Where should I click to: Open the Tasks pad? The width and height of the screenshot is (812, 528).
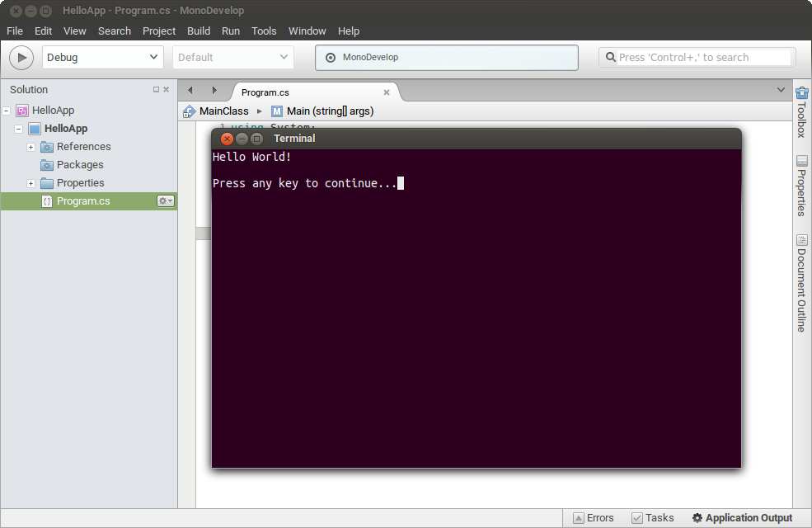pos(652,517)
